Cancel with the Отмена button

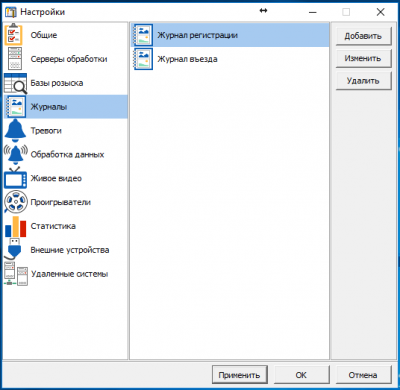pyautogui.click(x=363, y=375)
